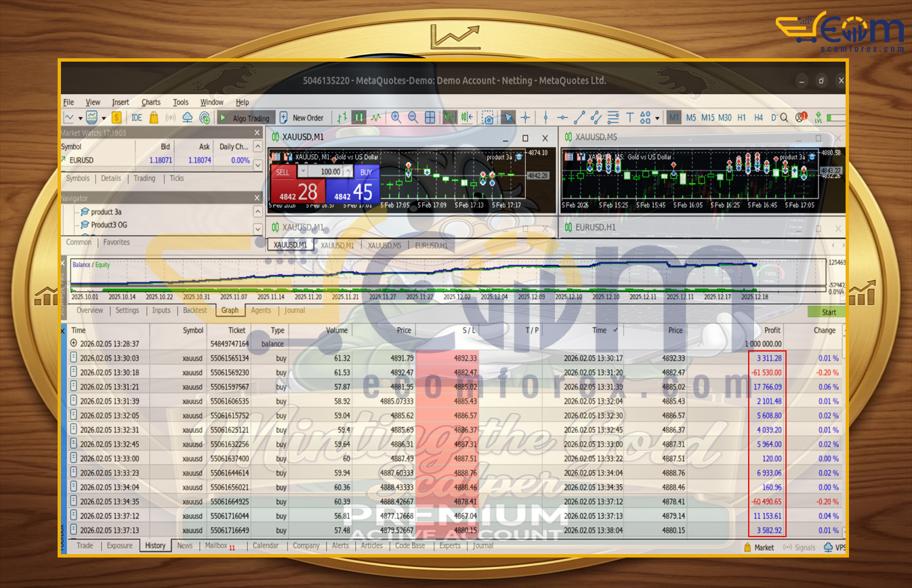Toggle the M1 timeframe button
The image size is (912, 588).
tap(674, 117)
